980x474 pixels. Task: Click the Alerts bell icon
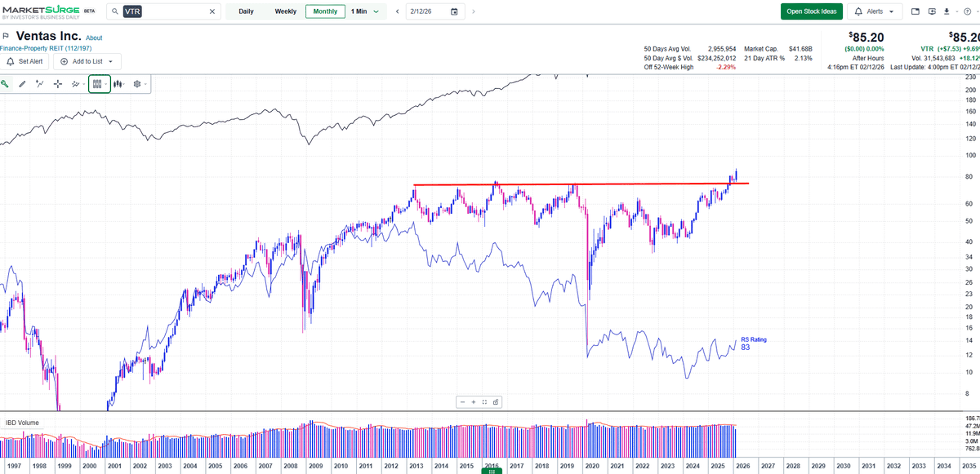click(x=859, y=11)
